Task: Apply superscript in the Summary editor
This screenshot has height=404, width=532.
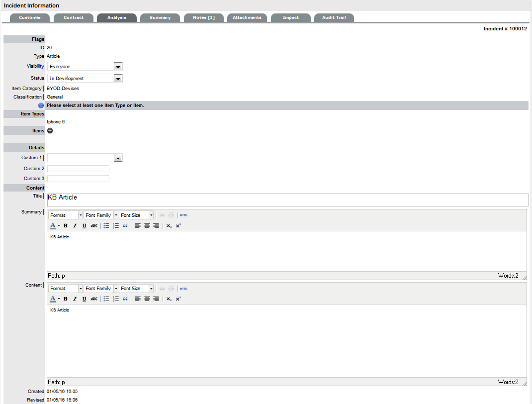Action: [178, 226]
